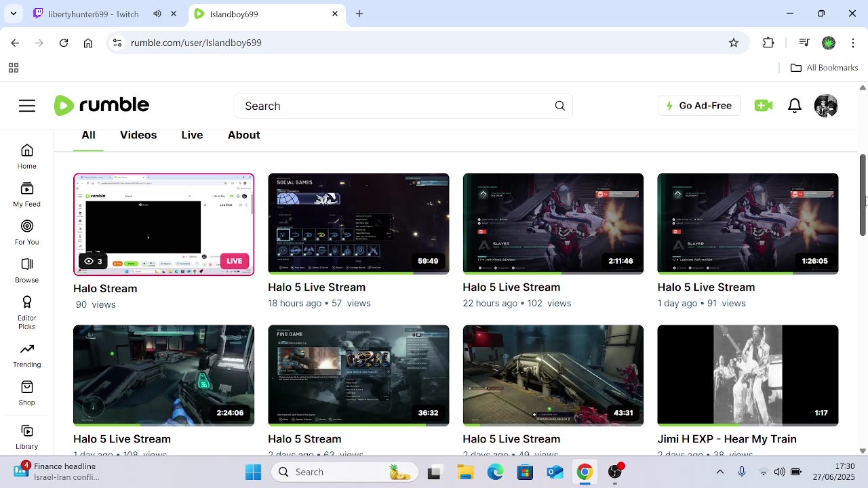Click the browser Back arrow

(15, 43)
